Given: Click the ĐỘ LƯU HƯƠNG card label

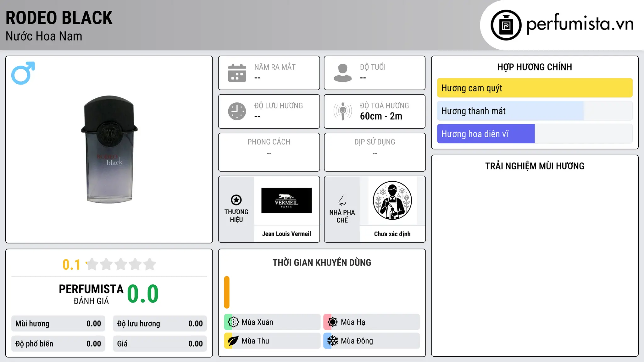Looking at the screenshot, I should (x=279, y=106).
